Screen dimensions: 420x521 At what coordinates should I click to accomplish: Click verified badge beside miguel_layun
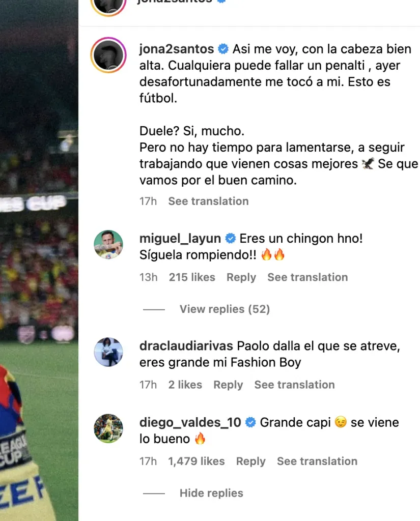click(231, 238)
